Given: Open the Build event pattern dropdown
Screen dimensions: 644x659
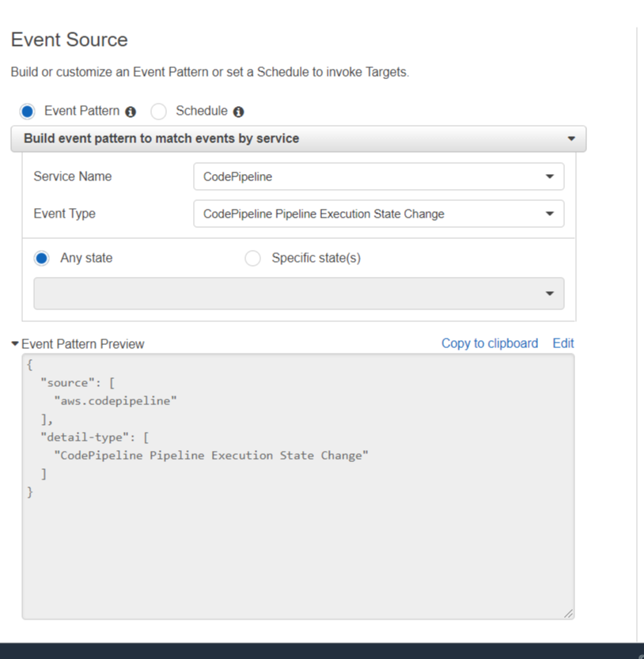Looking at the screenshot, I should [298, 138].
